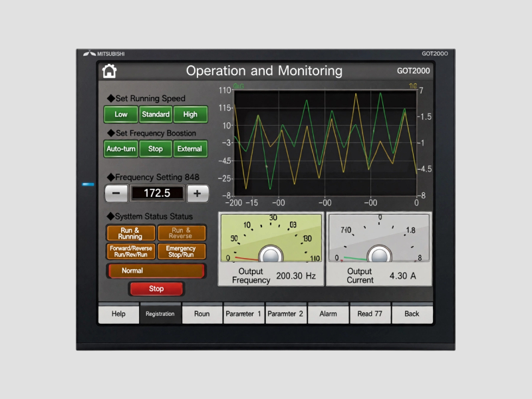Select Standard running speed
532x399 pixels.
pos(156,114)
